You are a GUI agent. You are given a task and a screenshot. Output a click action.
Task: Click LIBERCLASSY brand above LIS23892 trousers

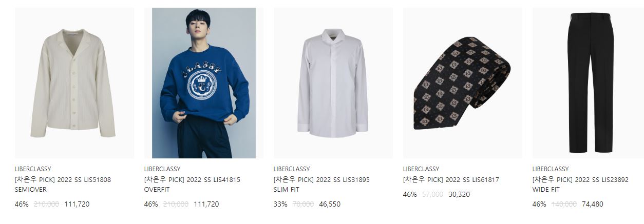pos(551,169)
